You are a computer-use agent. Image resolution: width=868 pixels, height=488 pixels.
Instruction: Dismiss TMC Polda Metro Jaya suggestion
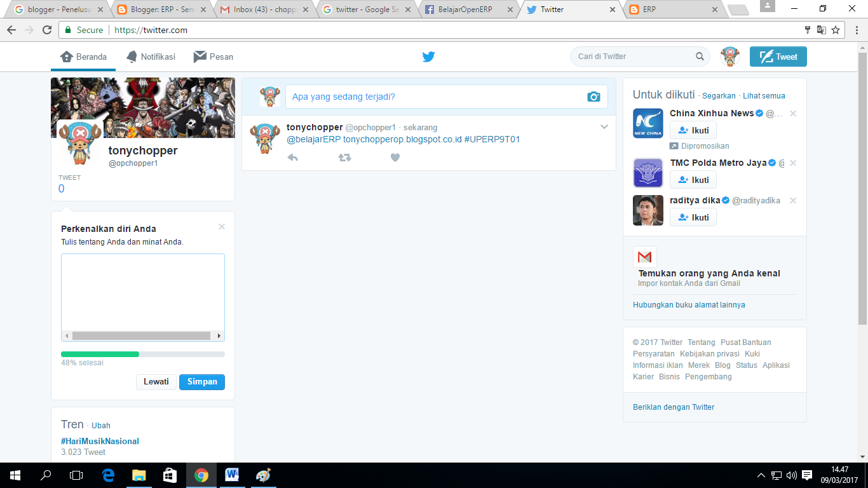click(793, 163)
